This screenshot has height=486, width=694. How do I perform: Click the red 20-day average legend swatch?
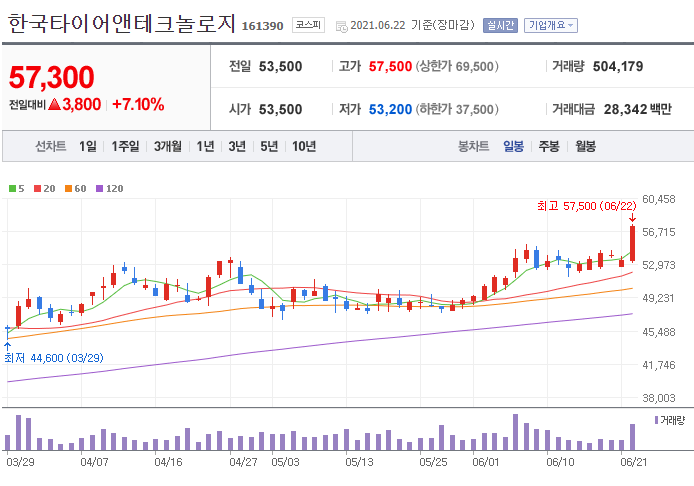pos(38,189)
